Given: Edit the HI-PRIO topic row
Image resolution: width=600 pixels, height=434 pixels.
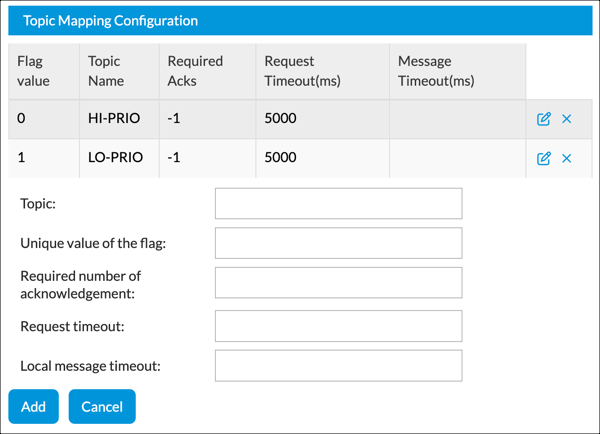Looking at the screenshot, I should click(x=543, y=119).
